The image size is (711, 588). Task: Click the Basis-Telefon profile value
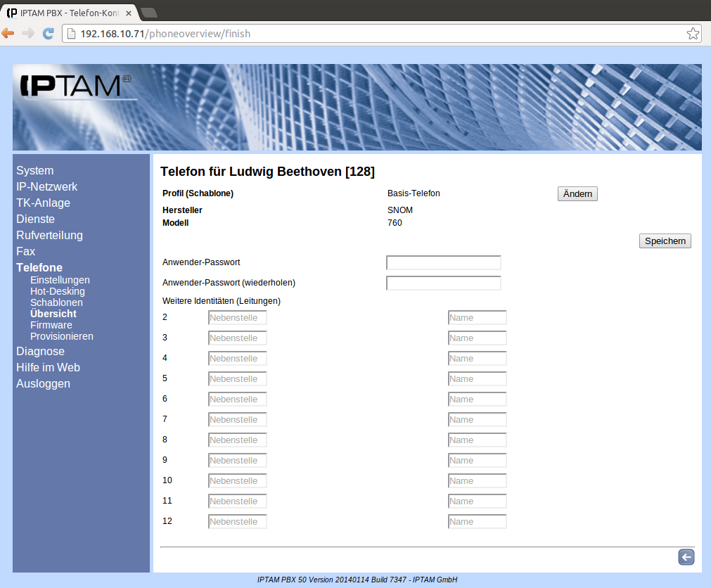[414, 193]
